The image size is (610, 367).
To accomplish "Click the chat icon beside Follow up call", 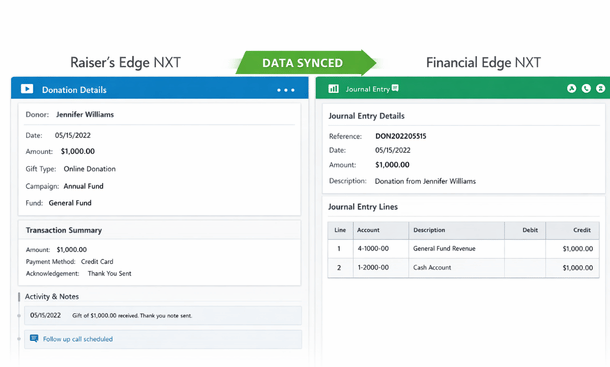I will [x=34, y=339].
